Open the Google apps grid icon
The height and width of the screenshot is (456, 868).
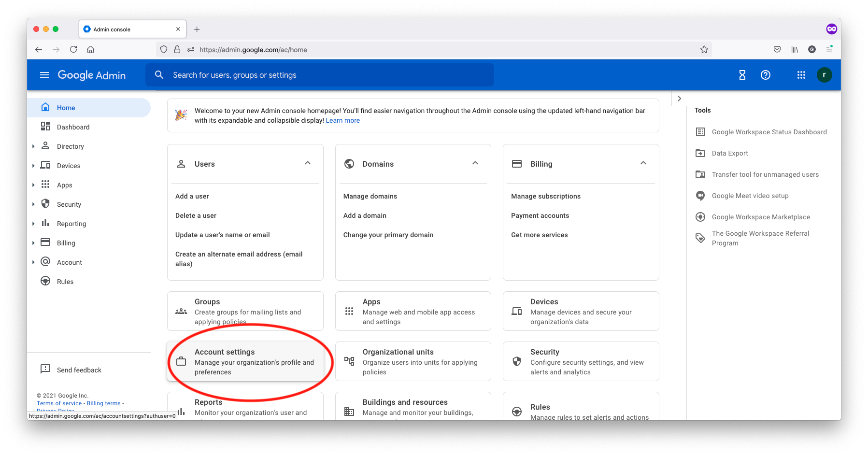pyautogui.click(x=801, y=75)
